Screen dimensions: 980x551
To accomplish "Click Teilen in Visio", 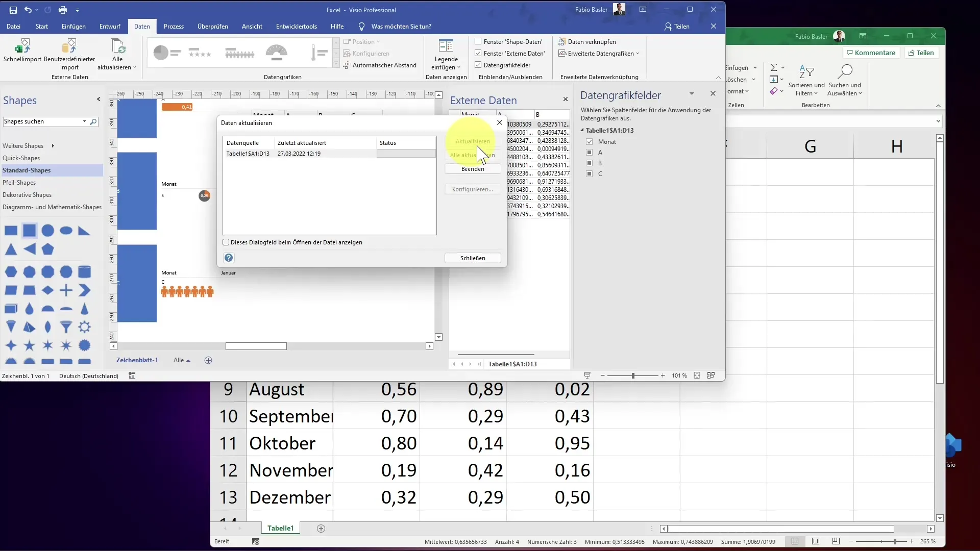I will tap(677, 27).
